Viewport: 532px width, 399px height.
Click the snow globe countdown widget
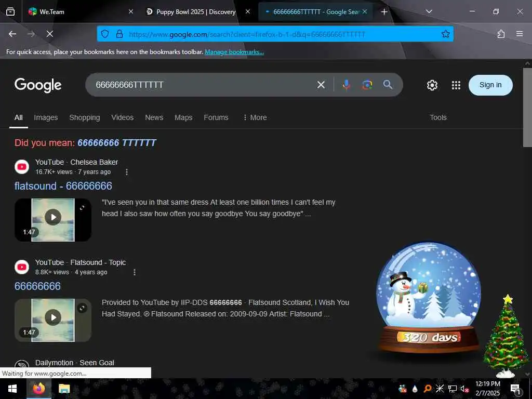[429, 298]
